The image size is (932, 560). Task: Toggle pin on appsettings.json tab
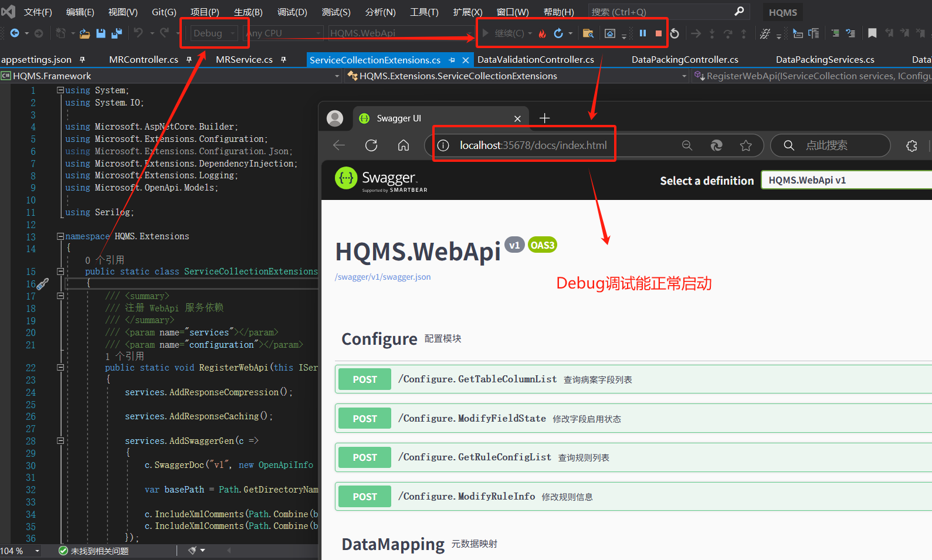[x=82, y=60]
